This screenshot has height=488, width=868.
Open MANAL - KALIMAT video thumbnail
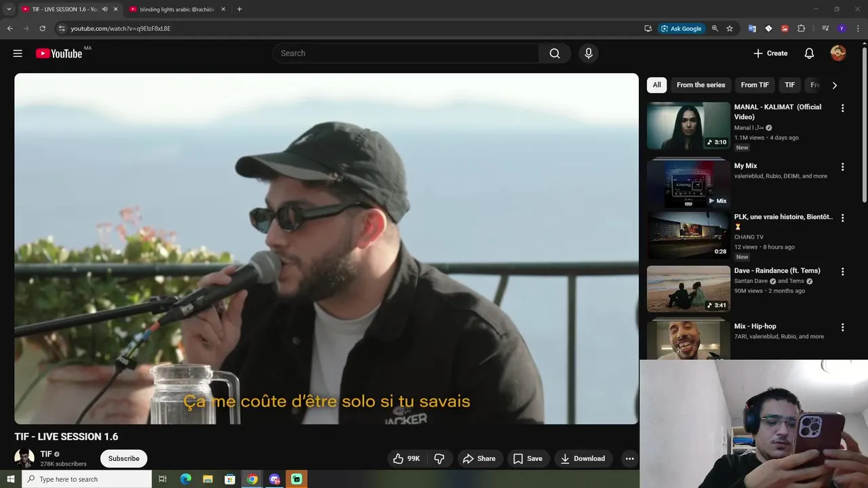pyautogui.click(x=688, y=125)
